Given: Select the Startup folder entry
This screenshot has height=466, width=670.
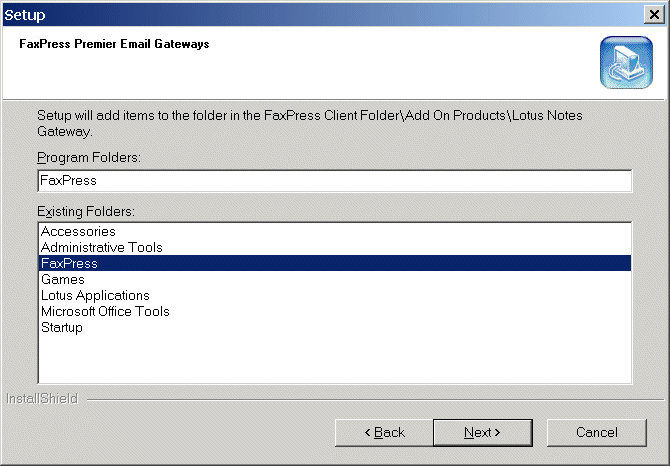Looking at the screenshot, I should pyautogui.click(x=62, y=328).
